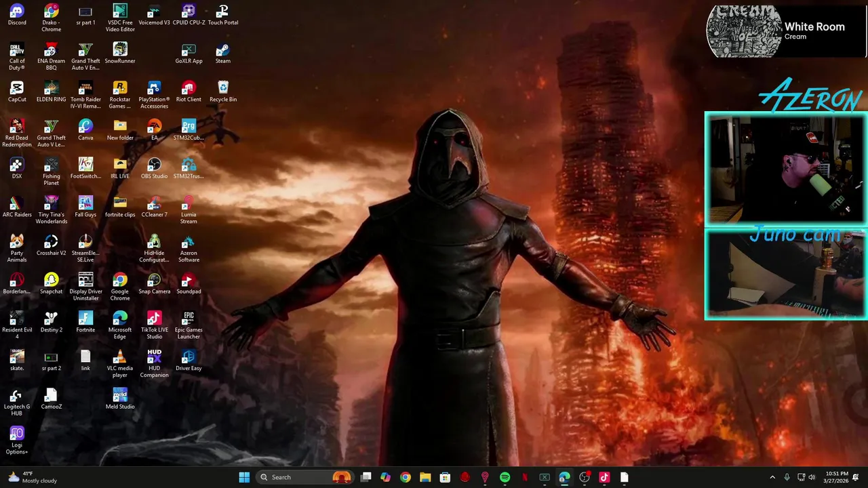Select the Fortnite desktop icon
This screenshot has width=868, height=488.
pos(85,323)
